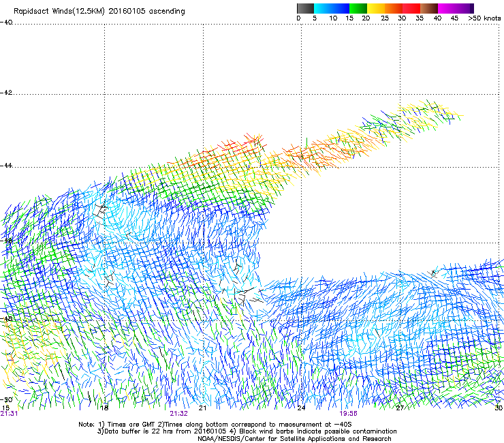Click the legend scale value "25"

pos(385,18)
